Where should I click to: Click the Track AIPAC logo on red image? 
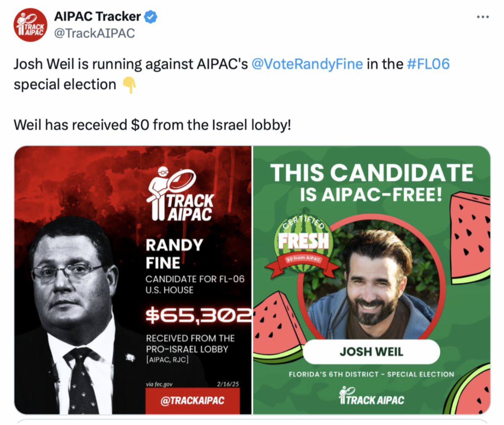[x=181, y=194]
